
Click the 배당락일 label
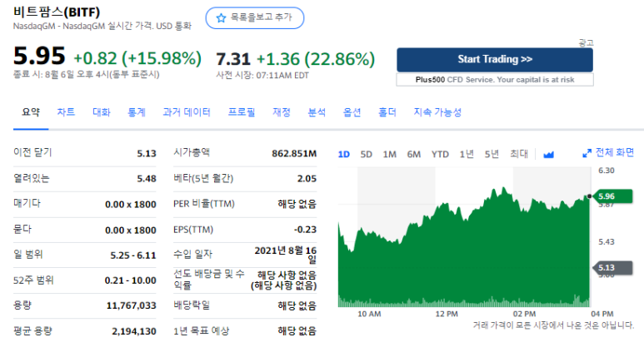click(192, 305)
